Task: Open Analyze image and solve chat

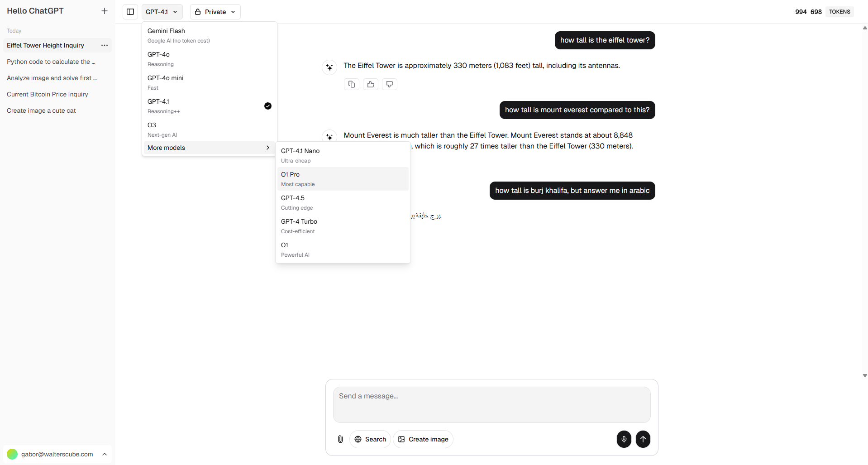Action: point(57,78)
